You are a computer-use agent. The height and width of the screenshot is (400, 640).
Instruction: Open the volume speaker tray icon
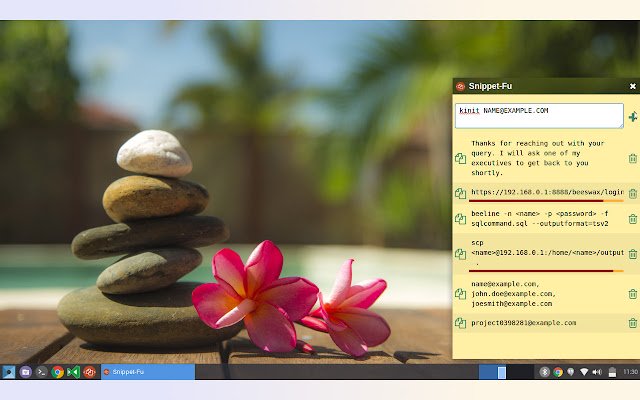click(597, 372)
